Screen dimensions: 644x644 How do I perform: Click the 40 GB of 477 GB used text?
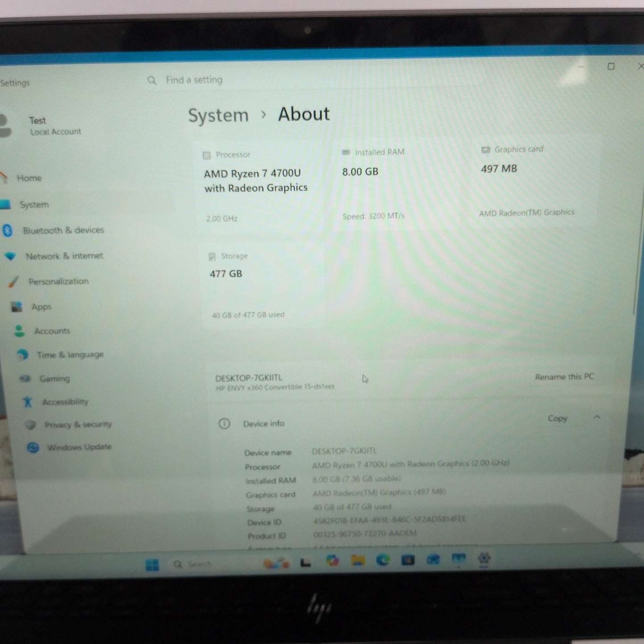[248, 315]
